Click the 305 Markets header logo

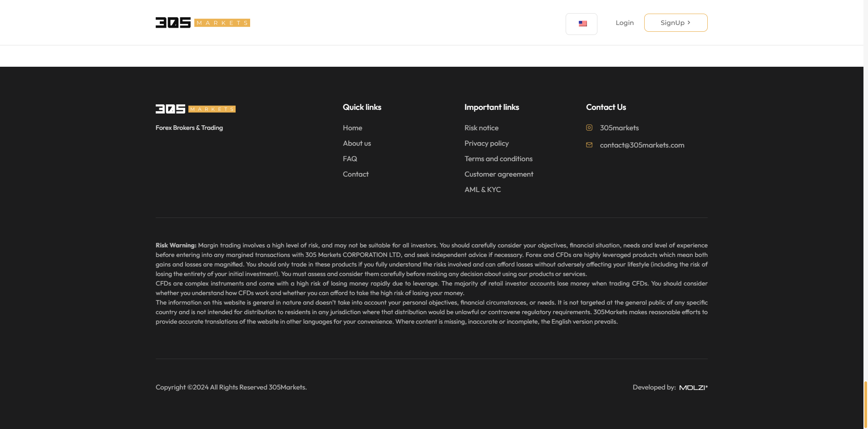[202, 23]
